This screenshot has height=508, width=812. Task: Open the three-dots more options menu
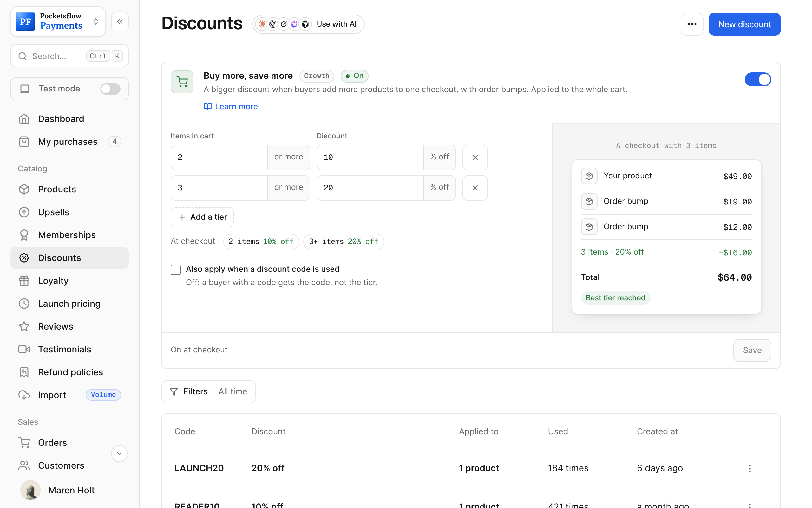click(692, 24)
